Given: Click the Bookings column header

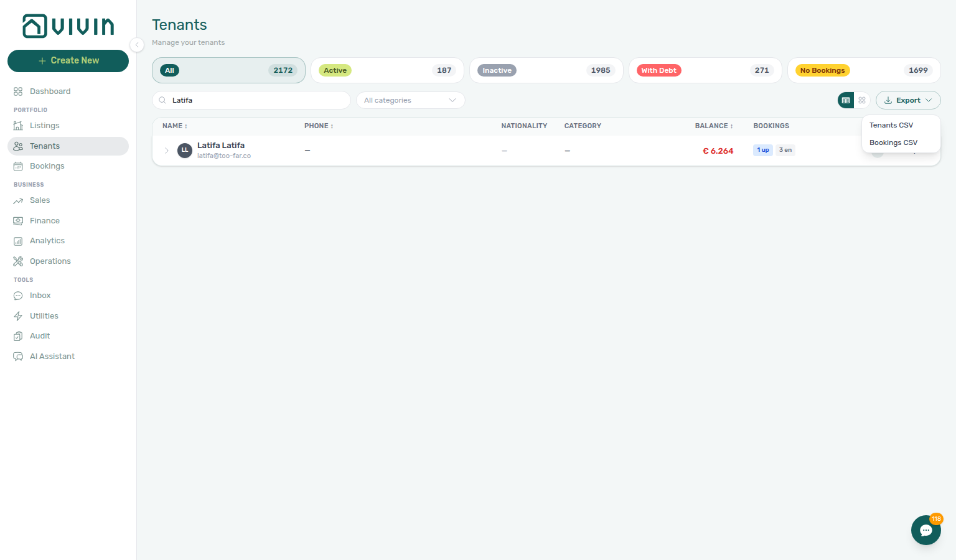Looking at the screenshot, I should point(771,126).
